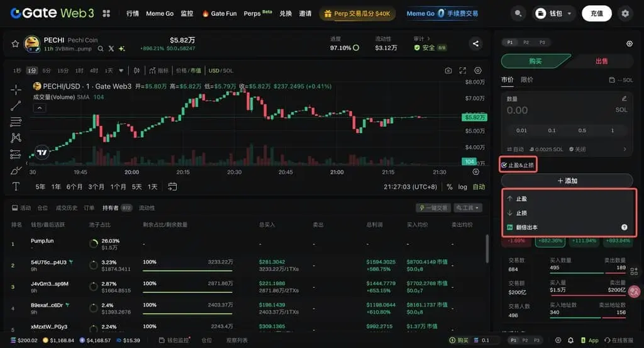Open the go-to-date calendar icon
The image size is (644, 348).
(x=172, y=186)
